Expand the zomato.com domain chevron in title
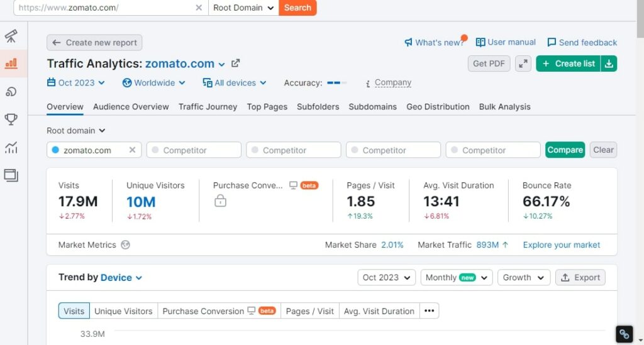This screenshot has height=345, width=644. click(222, 64)
